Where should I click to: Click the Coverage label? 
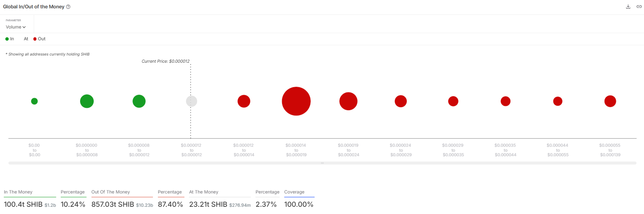[x=294, y=192]
